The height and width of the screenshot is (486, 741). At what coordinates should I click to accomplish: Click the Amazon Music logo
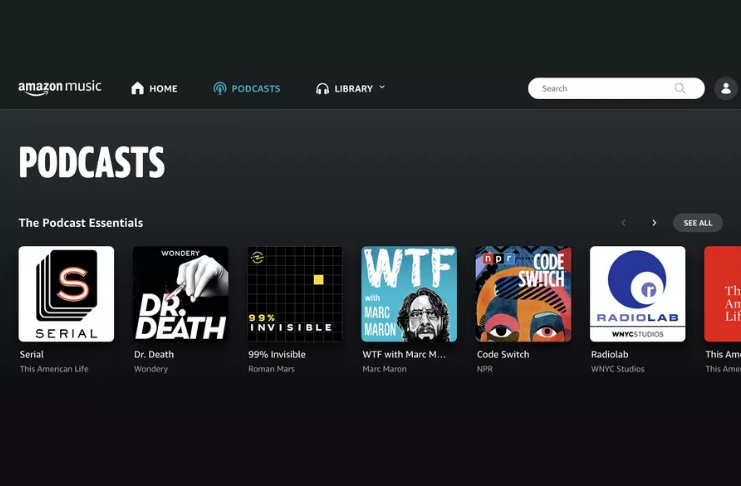click(x=60, y=88)
